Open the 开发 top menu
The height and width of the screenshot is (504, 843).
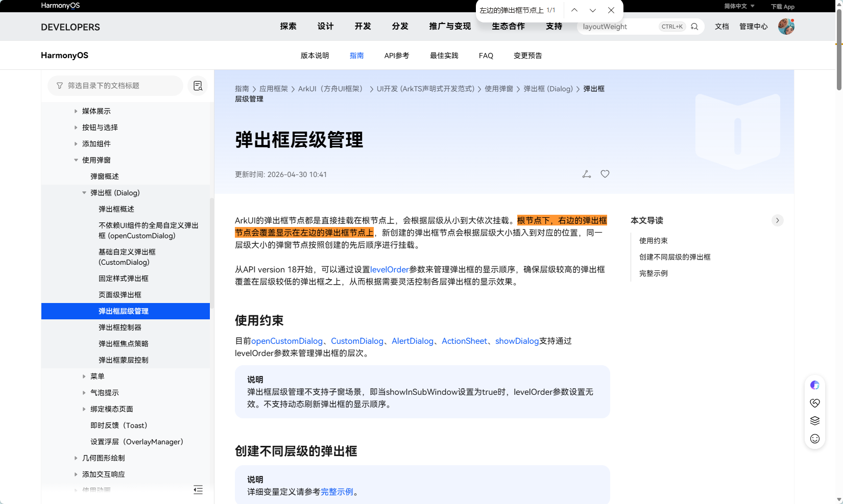pyautogui.click(x=363, y=26)
